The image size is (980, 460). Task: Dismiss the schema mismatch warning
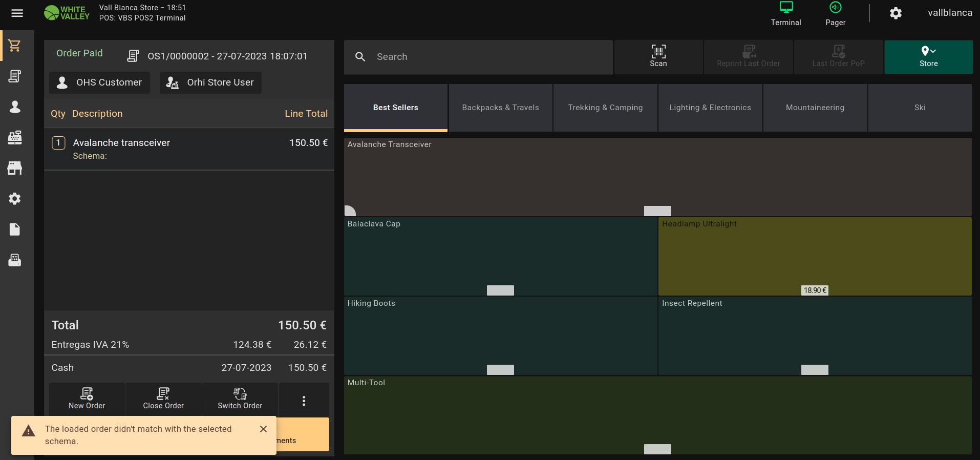click(x=263, y=429)
